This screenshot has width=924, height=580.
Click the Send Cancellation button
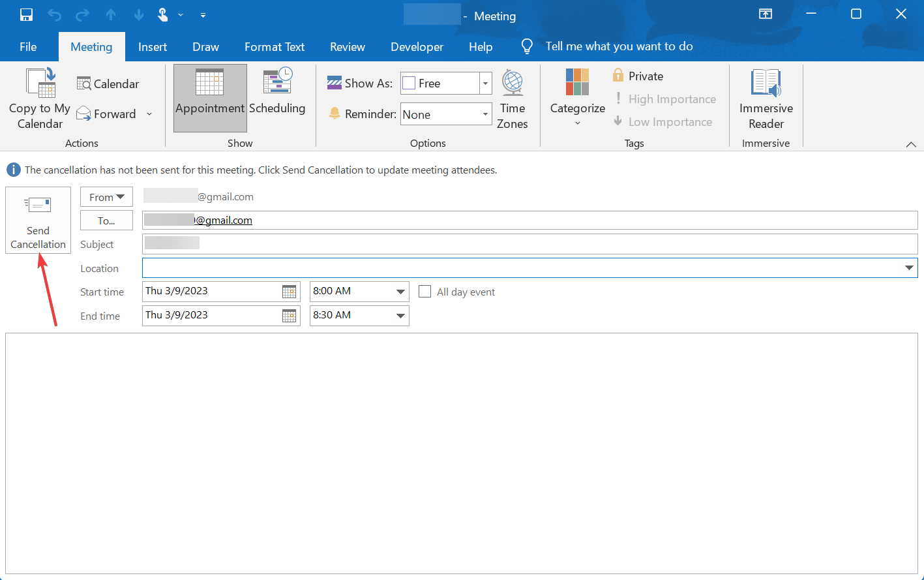pyautogui.click(x=38, y=220)
